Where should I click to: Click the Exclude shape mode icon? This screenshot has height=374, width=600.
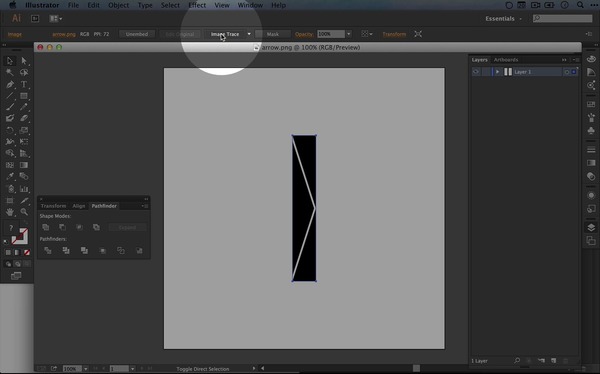click(x=96, y=227)
